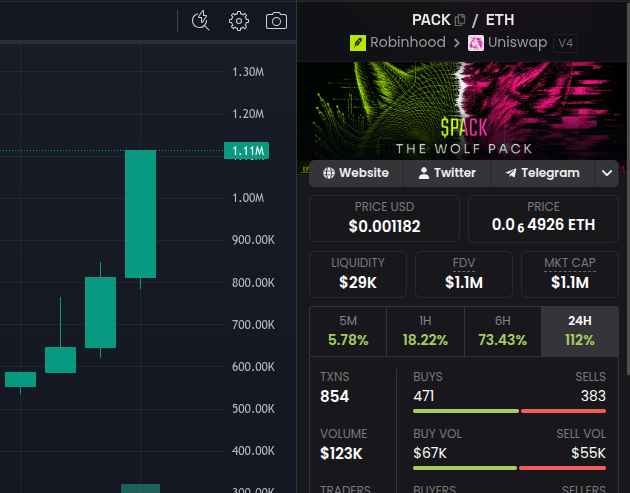630x493 pixels.
Task: Click the BUY VOL $67K value
Action: (x=430, y=453)
